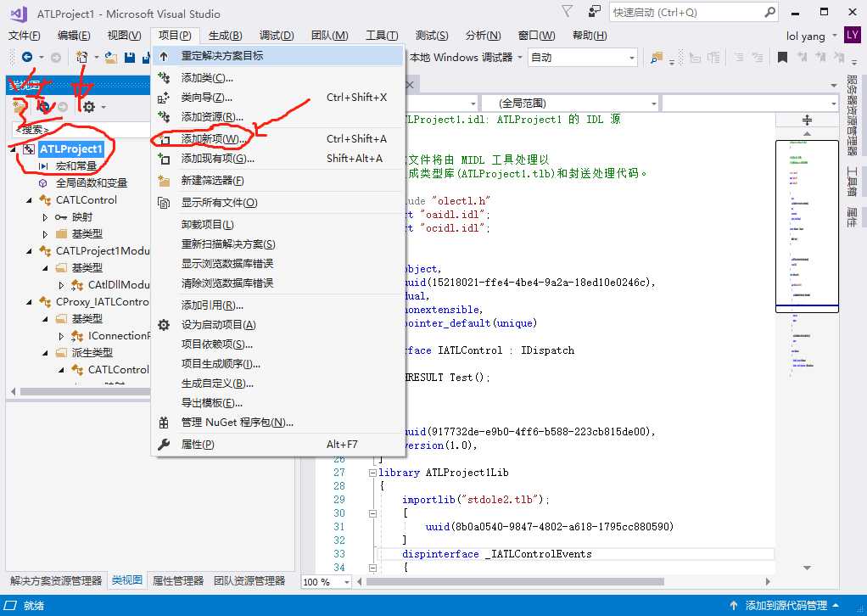Viewport: 867px width, 616px height.
Task: Click the 快速启动 search field
Action: pyautogui.click(x=687, y=12)
